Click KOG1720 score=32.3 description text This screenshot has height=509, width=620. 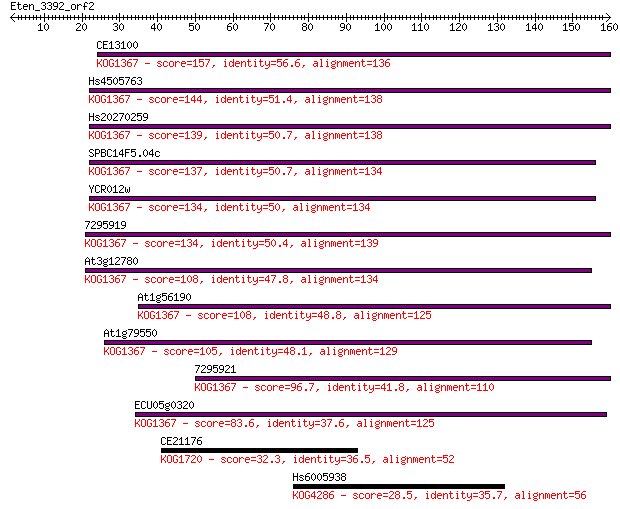point(308,459)
